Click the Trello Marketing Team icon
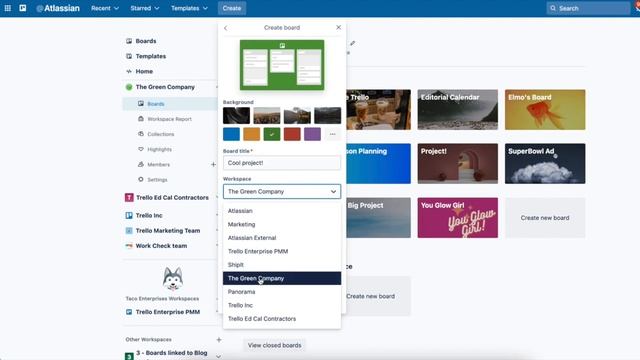Image resolution: width=640 pixels, height=360 pixels. pyautogui.click(x=129, y=231)
